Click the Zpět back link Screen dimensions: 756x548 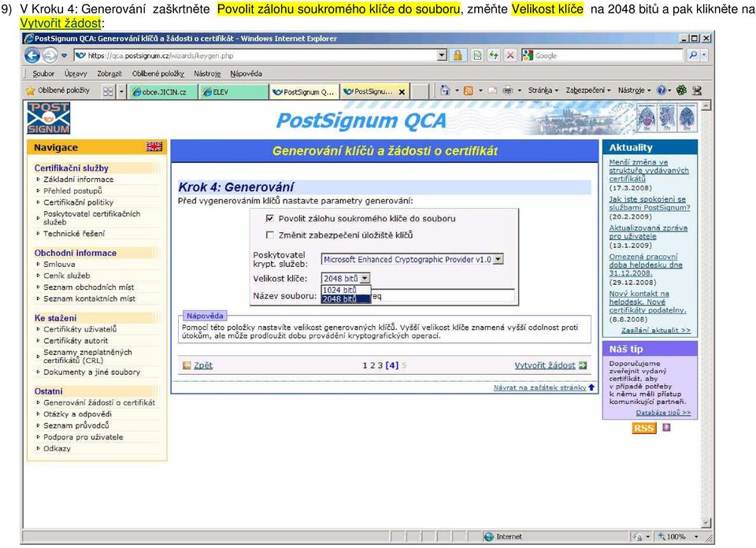click(x=203, y=365)
